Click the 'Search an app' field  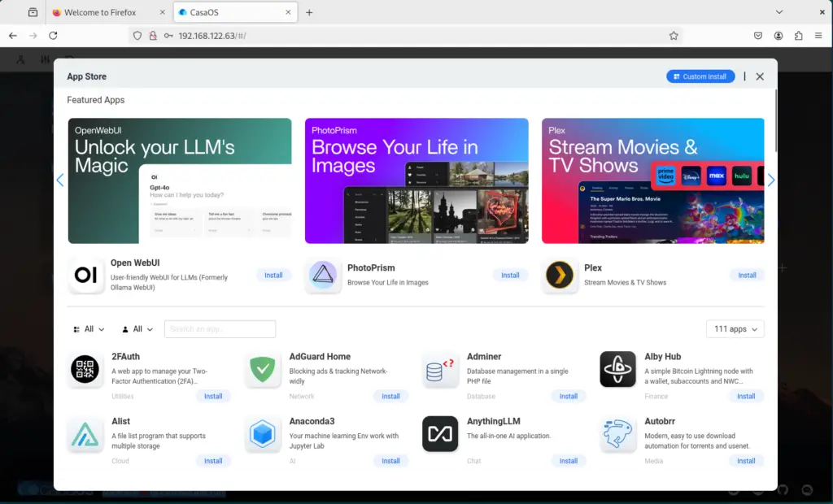point(220,329)
